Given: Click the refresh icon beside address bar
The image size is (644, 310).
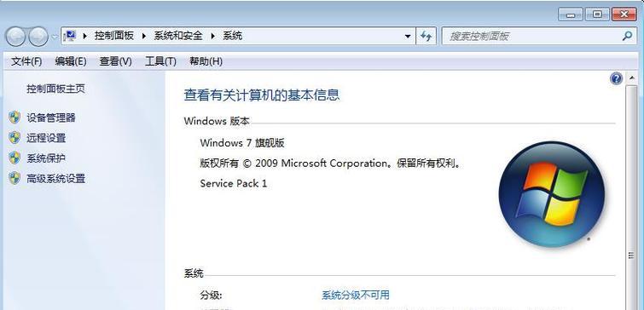Looking at the screenshot, I should [x=426, y=36].
